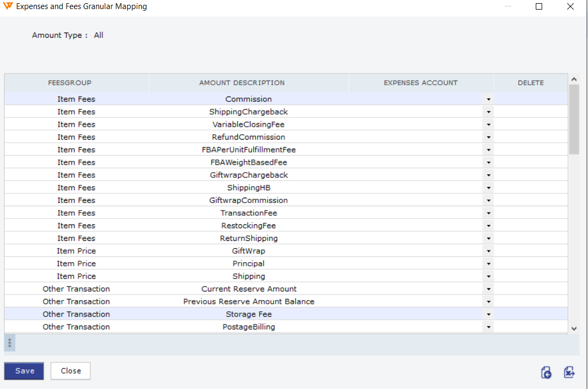Open expenses account dropdown for Current Reserve Amount

coord(489,289)
